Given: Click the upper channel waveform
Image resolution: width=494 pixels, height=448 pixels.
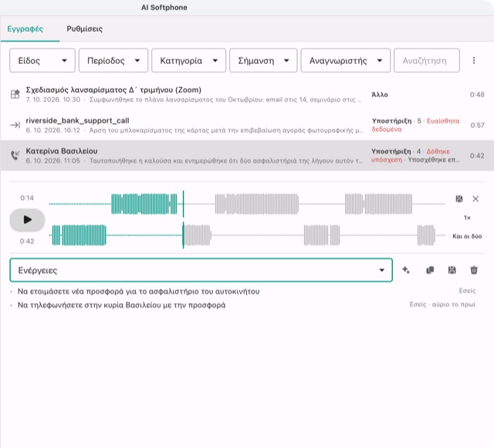Looking at the screenshot, I should [247, 204].
